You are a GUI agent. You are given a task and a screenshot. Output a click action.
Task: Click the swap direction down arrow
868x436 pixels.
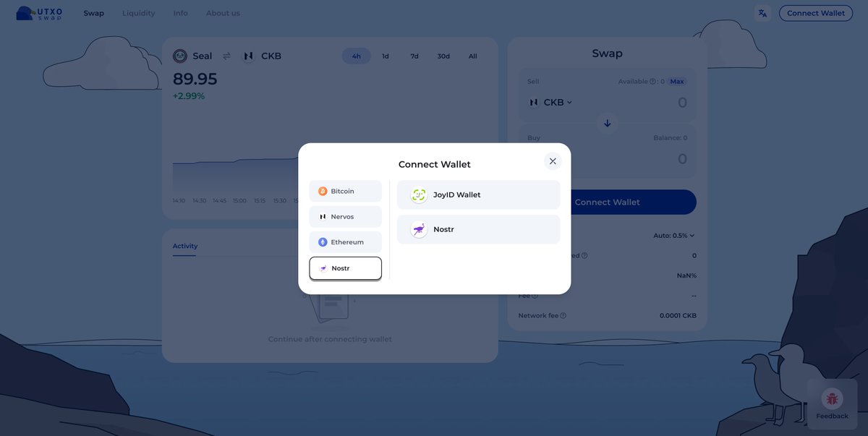pos(608,124)
